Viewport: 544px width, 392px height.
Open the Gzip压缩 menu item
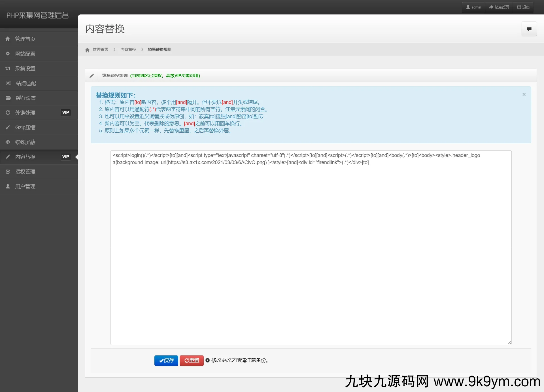[x=25, y=127]
